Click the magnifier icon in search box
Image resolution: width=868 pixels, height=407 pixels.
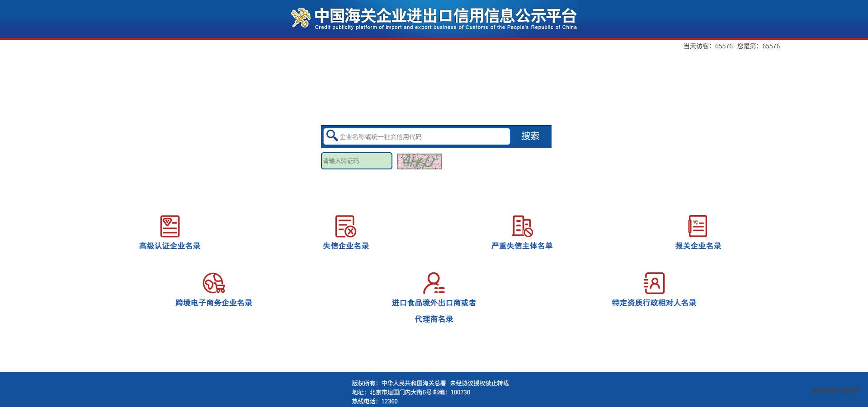(x=332, y=136)
